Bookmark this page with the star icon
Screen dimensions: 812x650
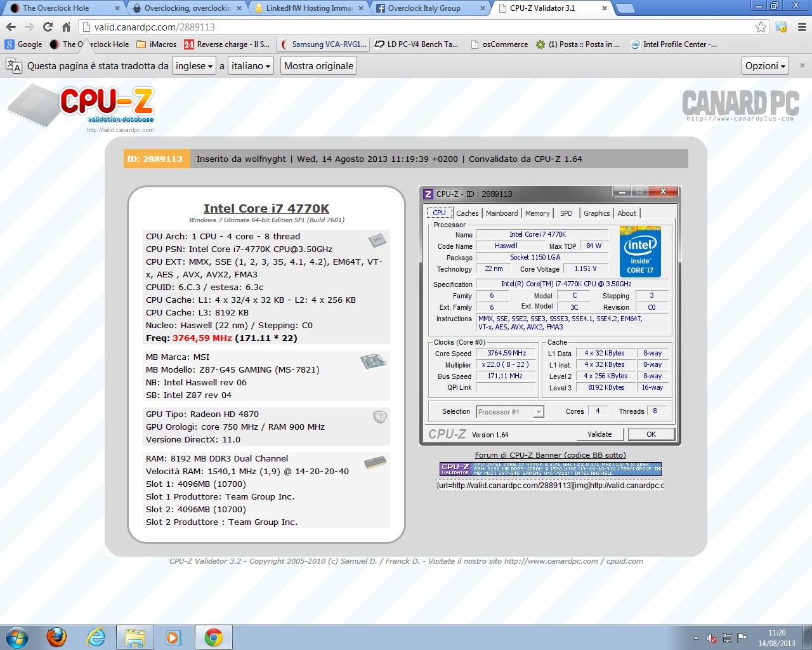pos(761,27)
